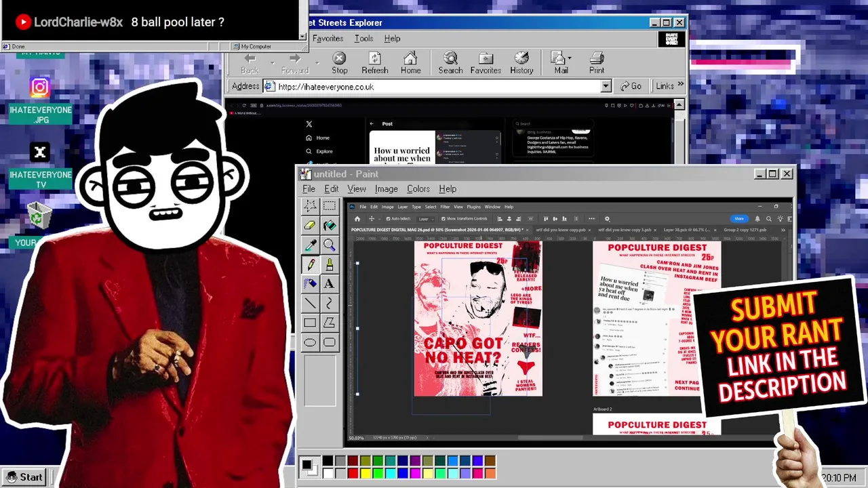The width and height of the screenshot is (868, 488).
Task: Go to Home in Explorer toolbar
Action: point(410,63)
